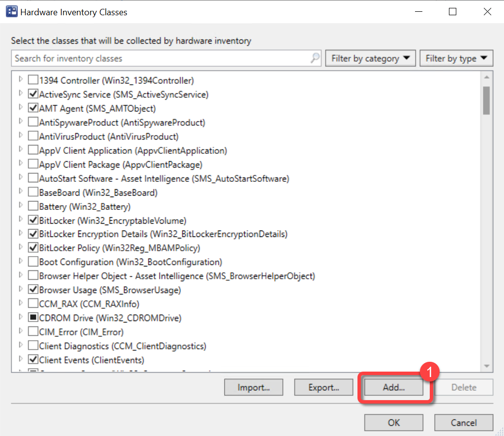
Task: Check the Battery (Win32_Battery) checkbox
Action: 33,206
